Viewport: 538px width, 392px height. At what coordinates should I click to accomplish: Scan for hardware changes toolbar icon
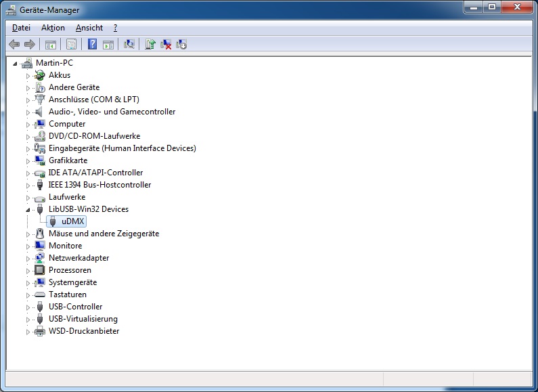(129, 44)
